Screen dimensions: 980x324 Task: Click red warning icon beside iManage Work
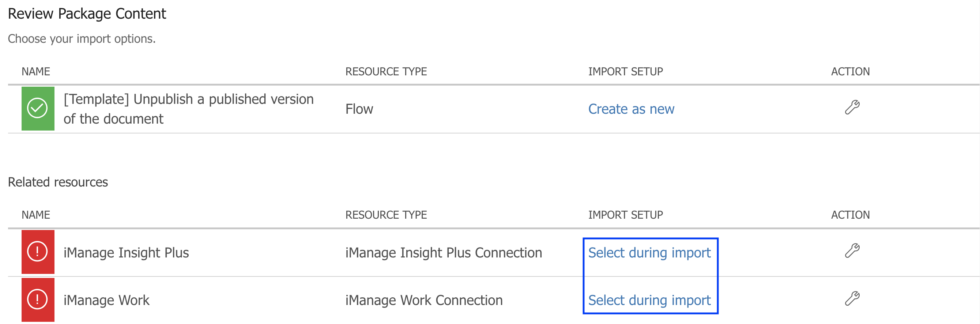38,299
